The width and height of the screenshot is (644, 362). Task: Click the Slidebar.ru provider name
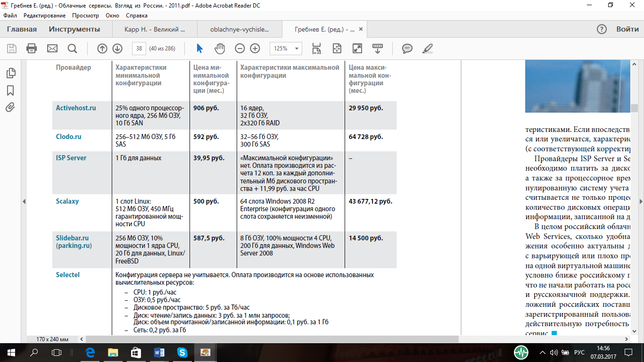coord(72,238)
